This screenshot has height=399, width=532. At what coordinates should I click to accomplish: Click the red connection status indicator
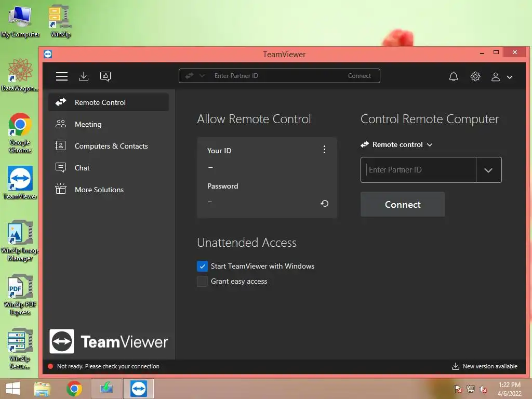(x=50, y=366)
